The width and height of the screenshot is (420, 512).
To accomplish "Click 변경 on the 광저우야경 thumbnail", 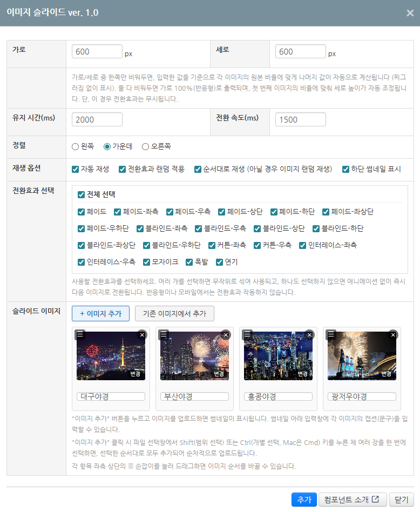I will [387, 374].
